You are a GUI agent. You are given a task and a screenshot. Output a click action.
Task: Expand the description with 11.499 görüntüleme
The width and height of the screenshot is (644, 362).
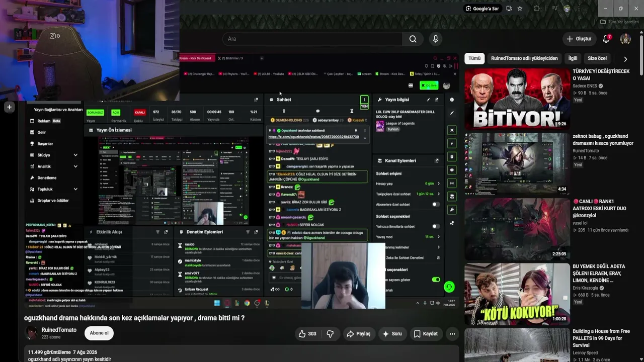[242, 354]
